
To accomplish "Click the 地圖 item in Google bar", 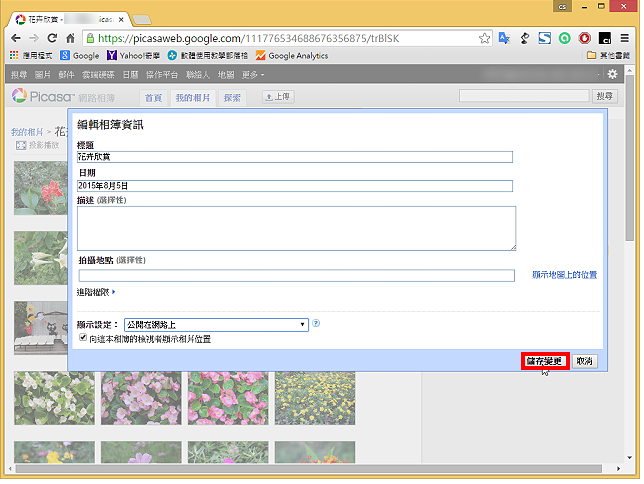I will coord(226,75).
